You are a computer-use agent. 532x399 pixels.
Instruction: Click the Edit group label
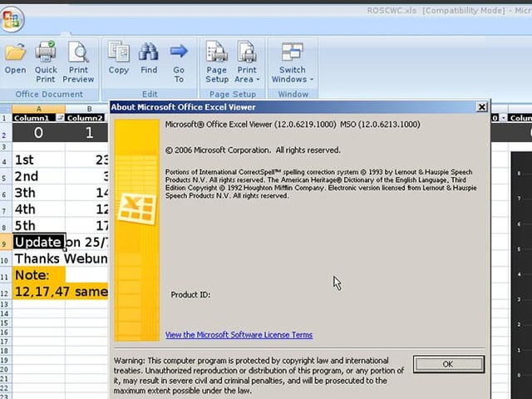150,94
